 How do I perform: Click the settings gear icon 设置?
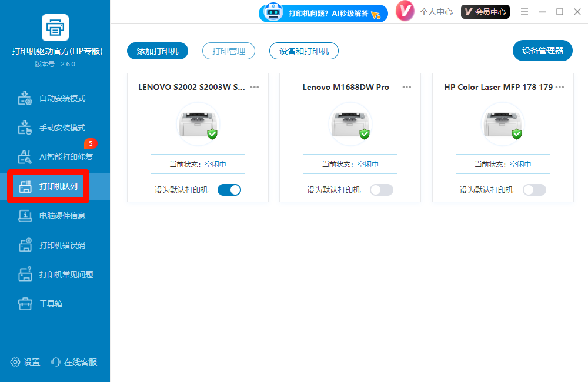pyautogui.click(x=15, y=362)
